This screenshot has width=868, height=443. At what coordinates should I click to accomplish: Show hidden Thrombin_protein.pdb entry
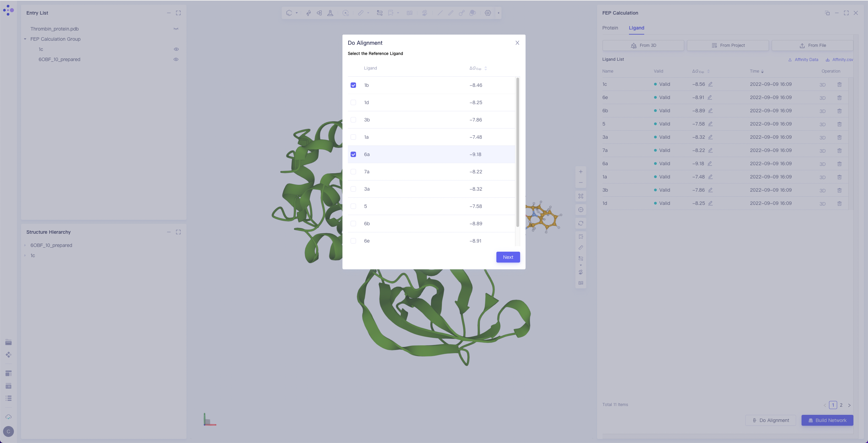pos(176,29)
